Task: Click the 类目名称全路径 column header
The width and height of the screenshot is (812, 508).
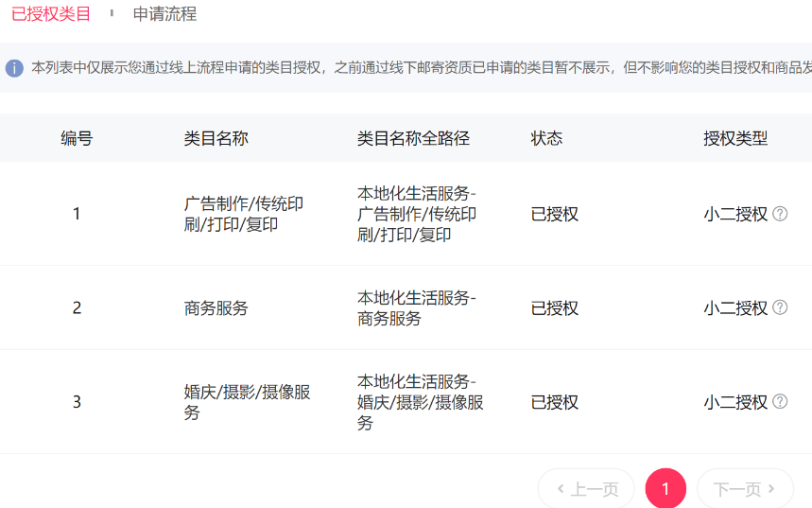Action: pyautogui.click(x=413, y=138)
